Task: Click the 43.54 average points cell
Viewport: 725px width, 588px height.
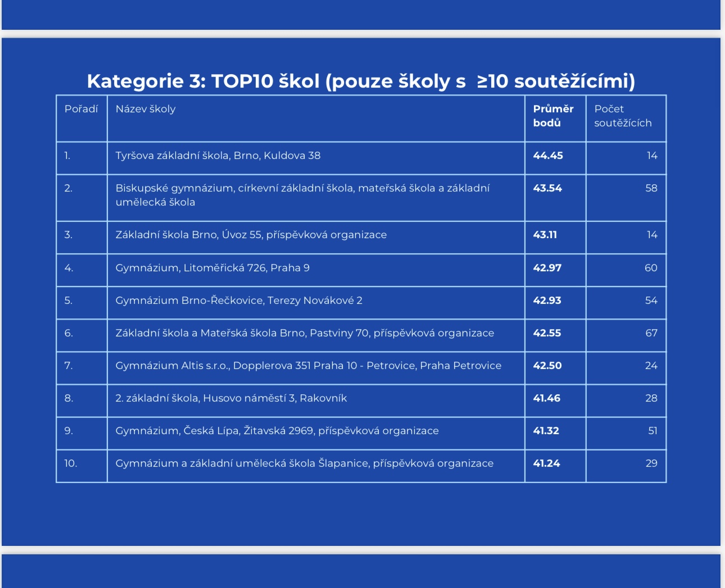Action: 547,188
